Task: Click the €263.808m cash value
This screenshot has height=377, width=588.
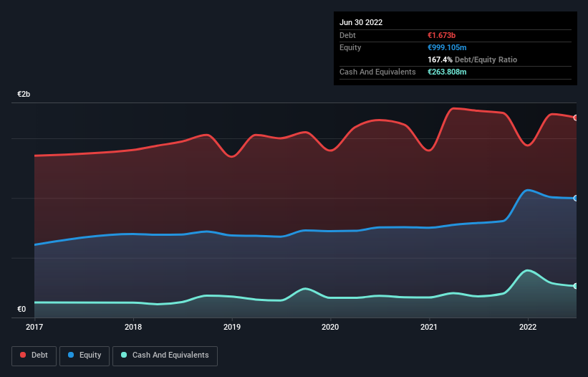Action: pyautogui.click(x=447, y=72)
